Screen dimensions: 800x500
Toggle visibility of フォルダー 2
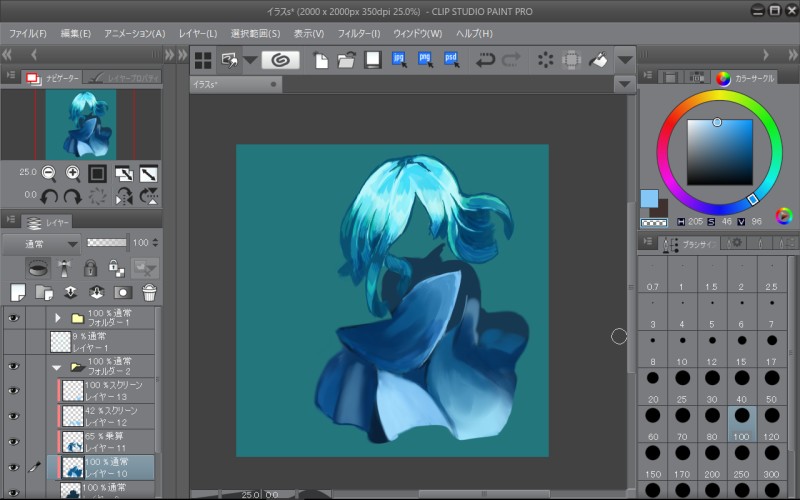click(13, 366)
